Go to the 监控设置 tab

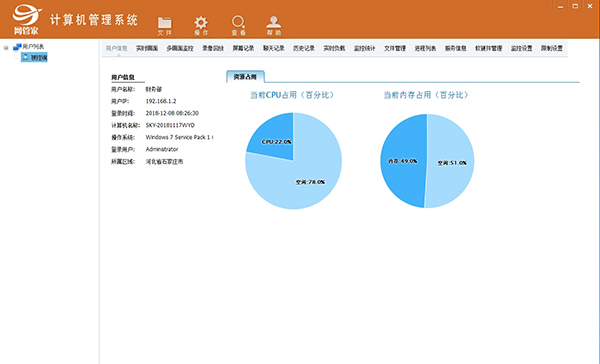[x=522, y=48]
